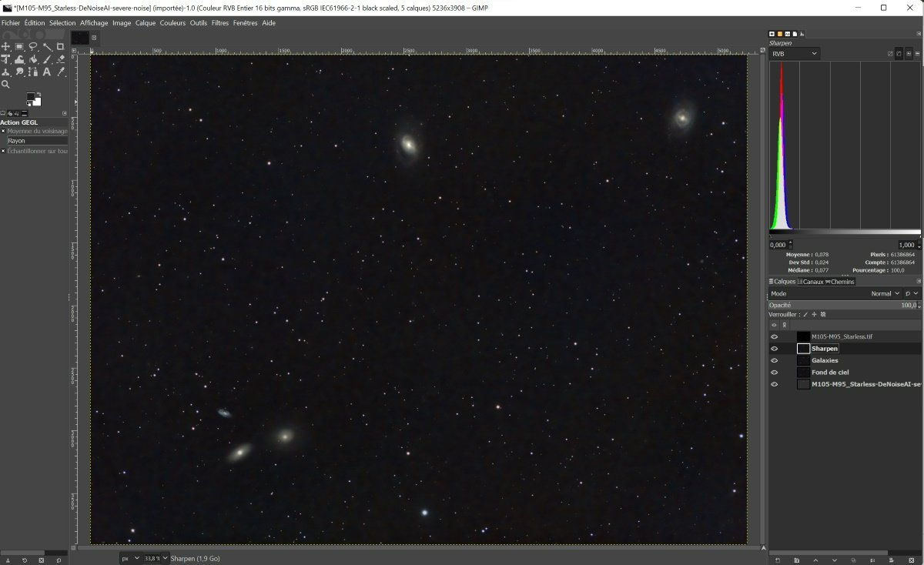Activate the Text tool
The width and height of the screenshot is (924, 565).
click(47, 72)
